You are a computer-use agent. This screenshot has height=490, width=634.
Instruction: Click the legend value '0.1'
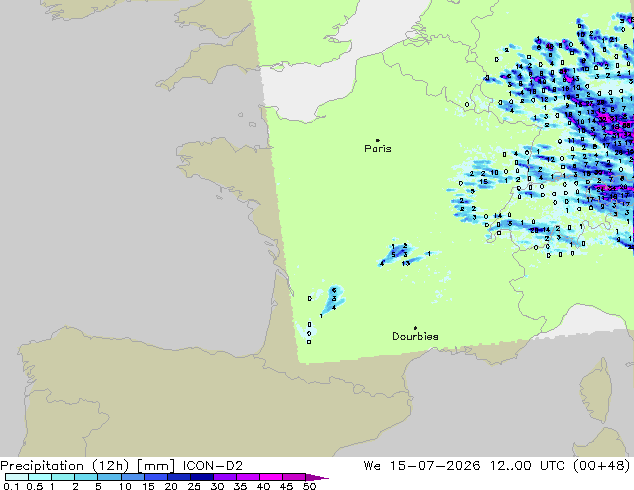[x=11, y=486]
